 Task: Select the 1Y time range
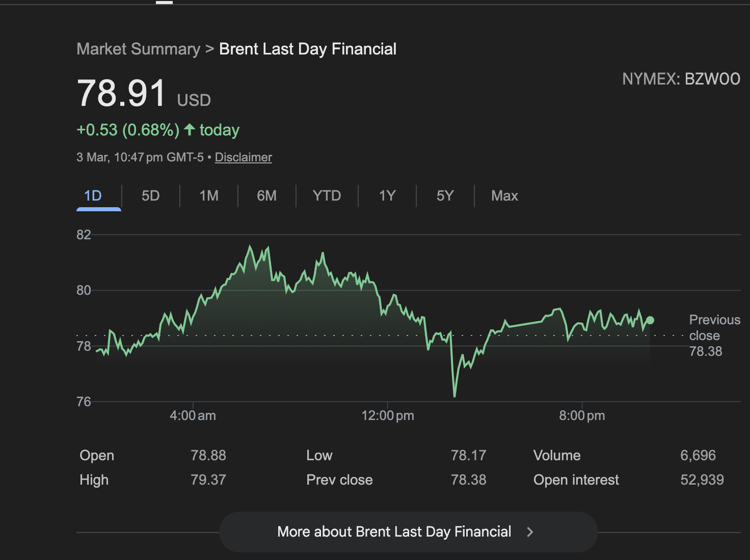[387, 195]
